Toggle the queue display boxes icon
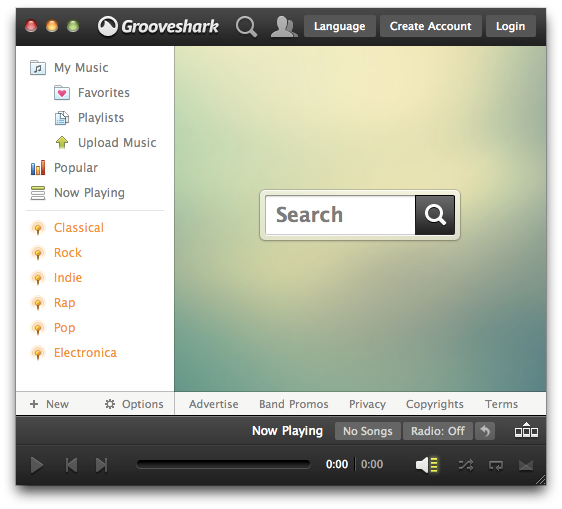Image resolution: width=562 pixels, height=509 pixels. click(x=526, y=430)
